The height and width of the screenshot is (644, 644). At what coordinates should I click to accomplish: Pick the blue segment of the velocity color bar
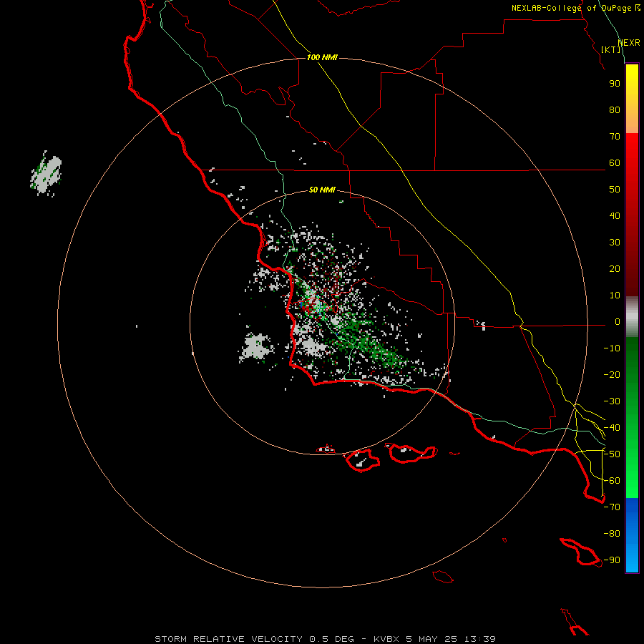point(632,535)
